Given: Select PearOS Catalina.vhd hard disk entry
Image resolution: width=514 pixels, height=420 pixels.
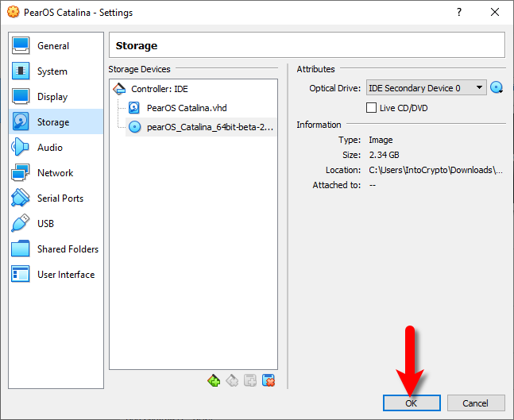Looking at the screenshot, I should (201, 108).
